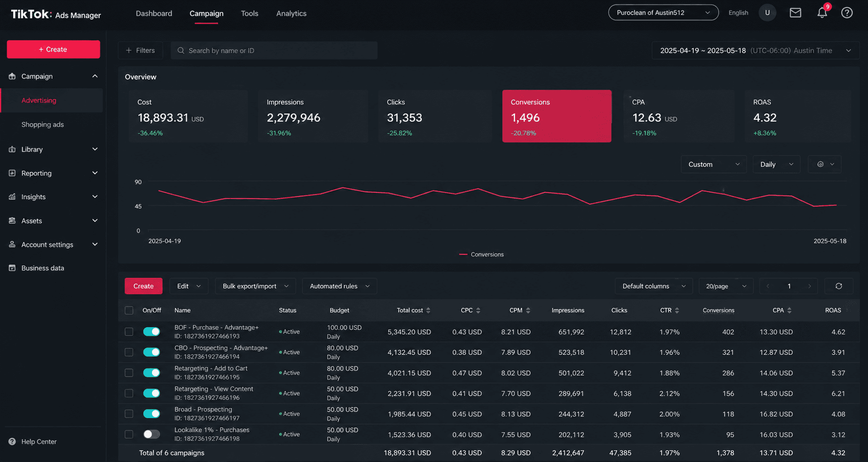The height and width of the screenshot is (462, 868).
Task: Check the Lookalike 1% - Purchases row checkbox
Action: pyautogui.click(x=129, y=434)
